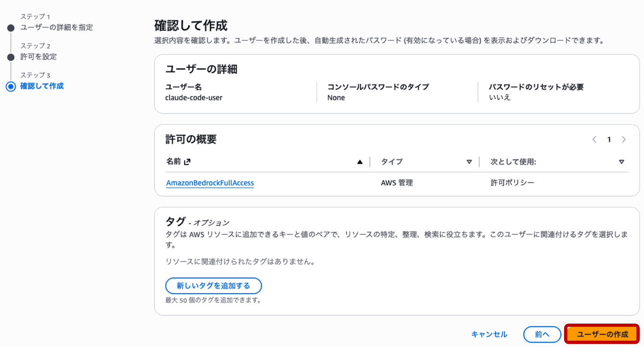Click the Step 1 circle indicator

pyautogui.click(x=11, y=28)
